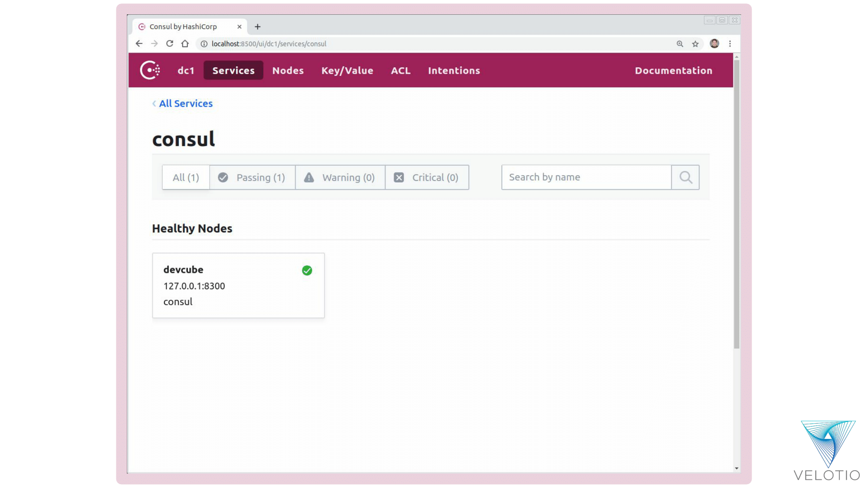
Task: Click the green checkmark on devcube node
Action: coord(307,270)
